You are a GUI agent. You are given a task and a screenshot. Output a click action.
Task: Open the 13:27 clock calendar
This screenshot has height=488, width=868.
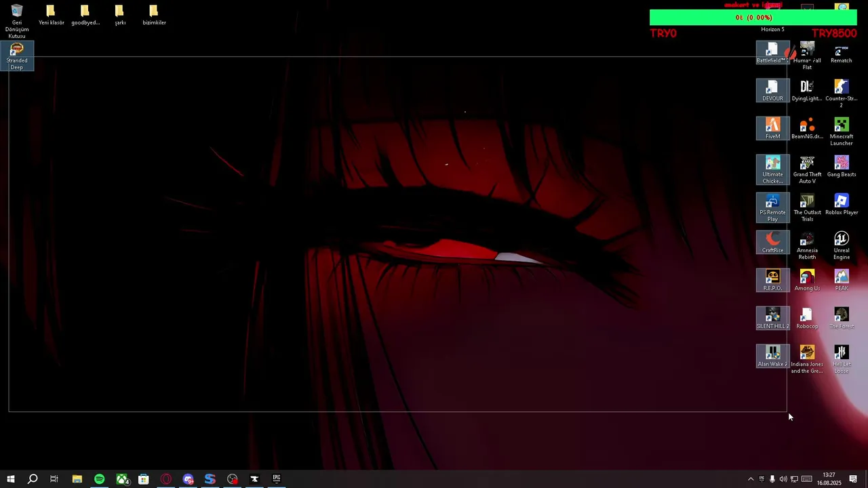829,479
